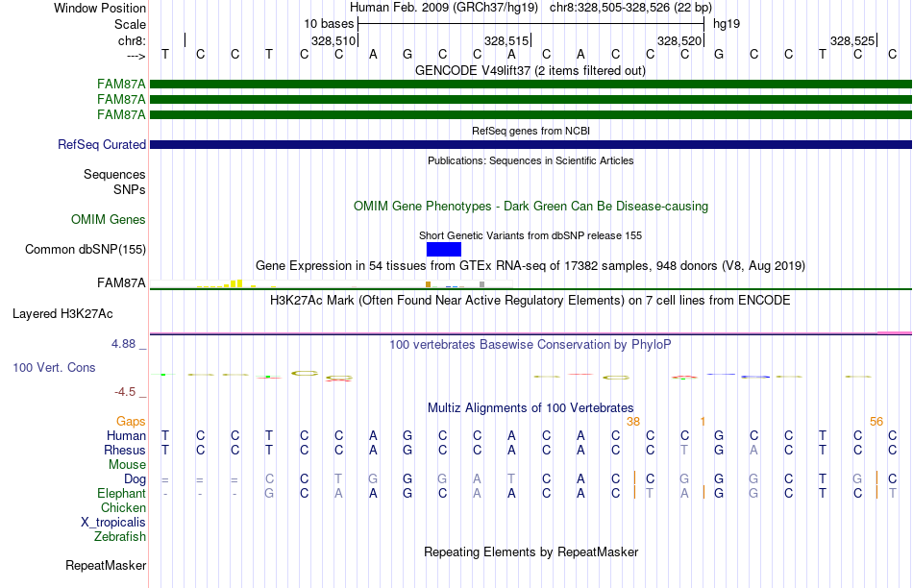This screenshot has width=913, height=588.
Task: Select the Zebrafish alignment row label
Action: (x=120, y=536)
